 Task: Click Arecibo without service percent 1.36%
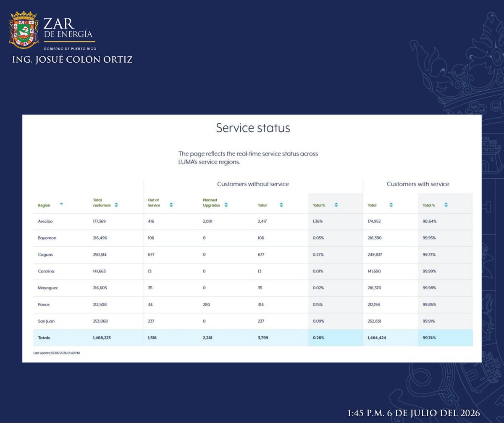318,221
